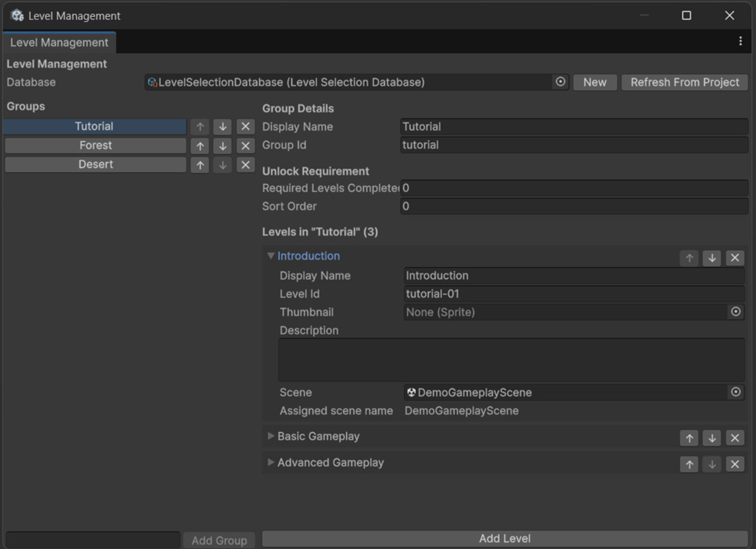The width and height of the screenshot is (756, 549).
Task: Click the Level Management window title icon
Action: tap(17, 15)
